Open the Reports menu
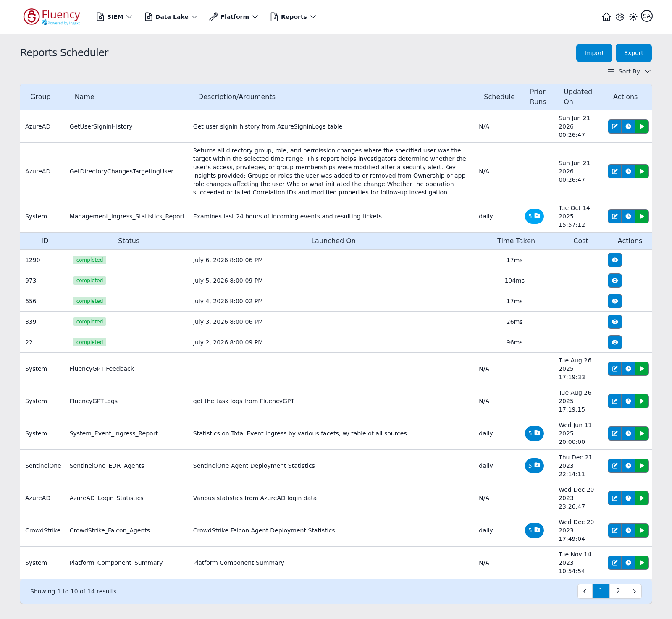The width and height of the screenshot is (672, 619). point(293,17)
